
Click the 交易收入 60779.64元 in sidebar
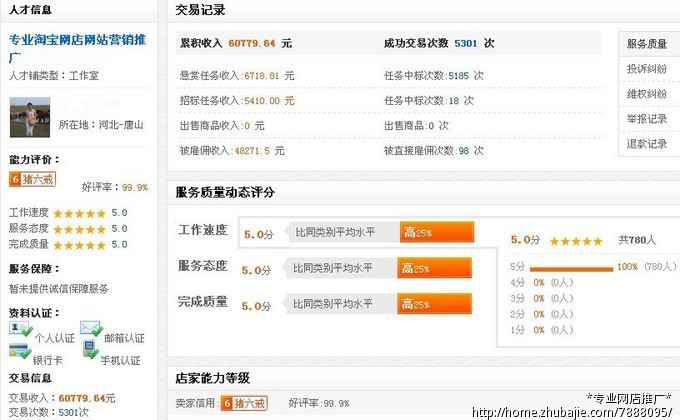[62, 398]
